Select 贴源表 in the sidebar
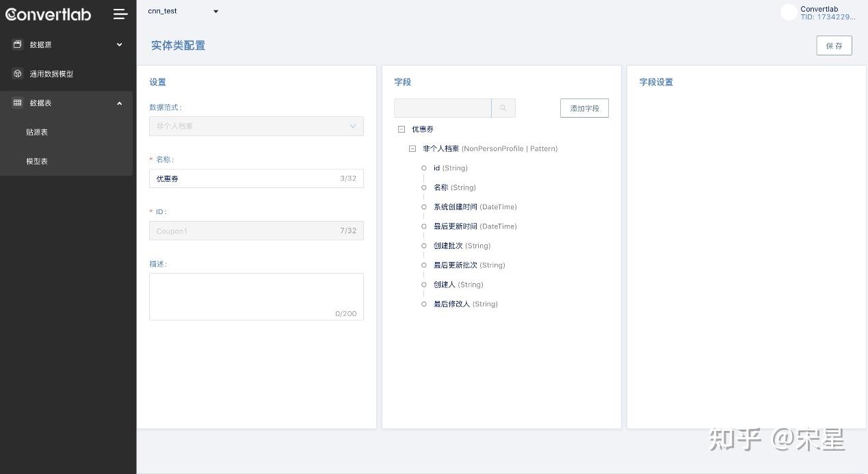Viewport: 868px width, 474px height. (37, 132)
